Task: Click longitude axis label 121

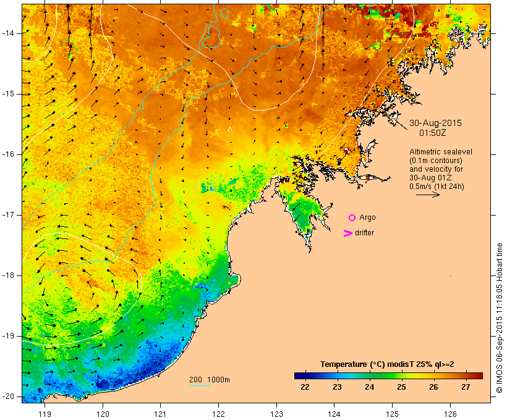Action: (x=160, y=414)
